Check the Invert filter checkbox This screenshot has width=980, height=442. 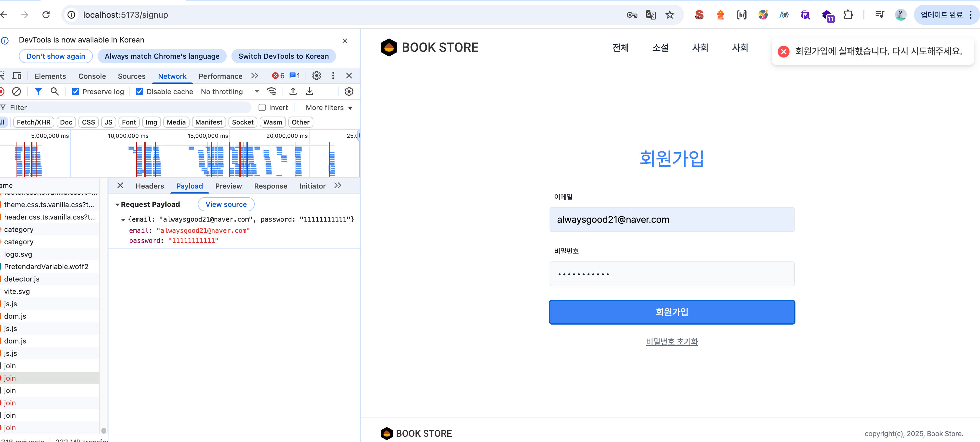[x=262, y=107]
